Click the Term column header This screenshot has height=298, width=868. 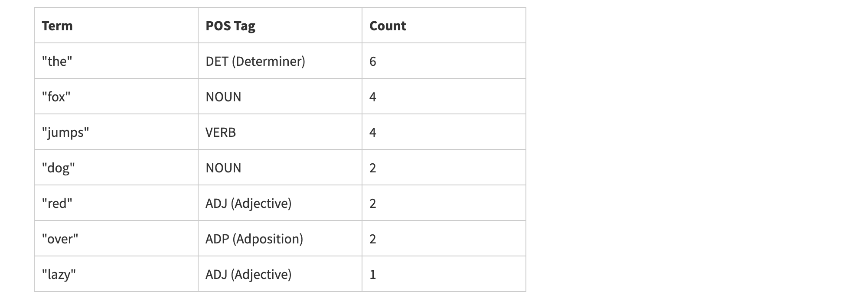(57, 26)
